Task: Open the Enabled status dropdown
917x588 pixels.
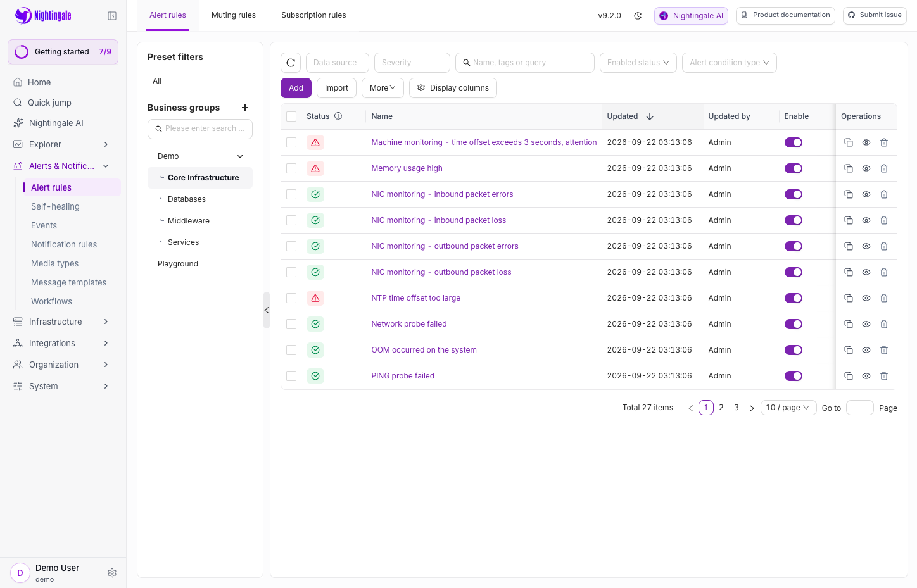Action: coord(638,63)
